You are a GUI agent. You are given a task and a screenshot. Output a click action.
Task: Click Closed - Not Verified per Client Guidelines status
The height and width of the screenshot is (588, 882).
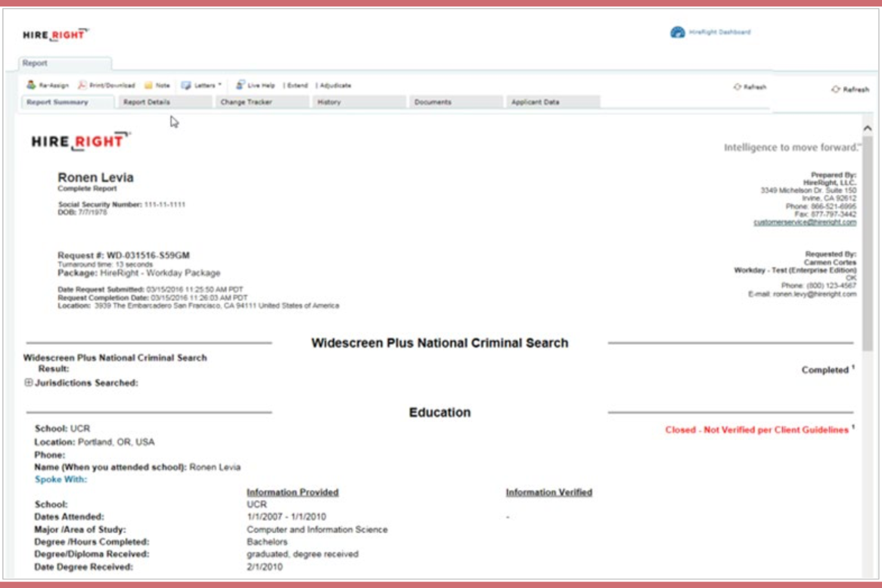coord(757,430)
